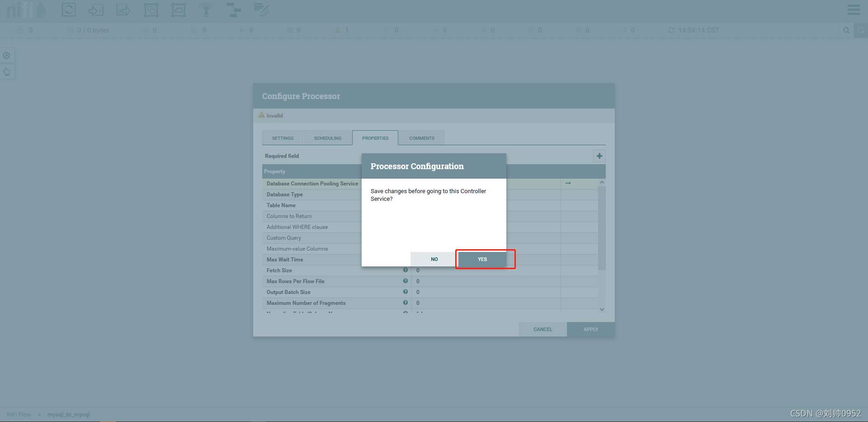The width and height of the screenshot is (868, 422).
Task: Open the PROPERTIES tab
Action: [x=375, y=138]
